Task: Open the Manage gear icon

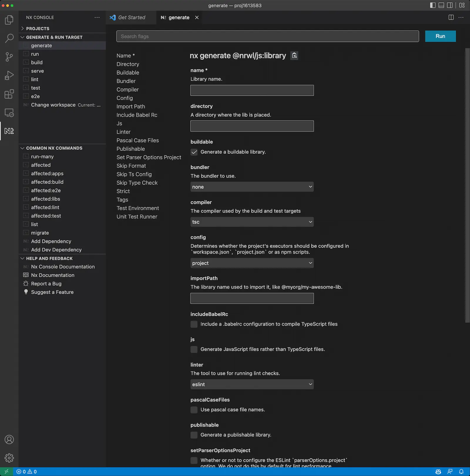Action: click(x=9, y=458)
